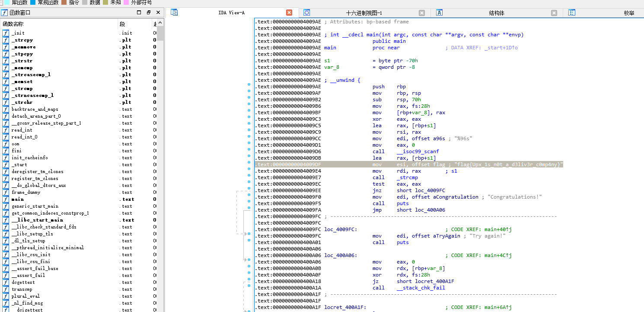
Task: Click the 库函数 cyan legend swatch
Action: (x=7, y=2)
